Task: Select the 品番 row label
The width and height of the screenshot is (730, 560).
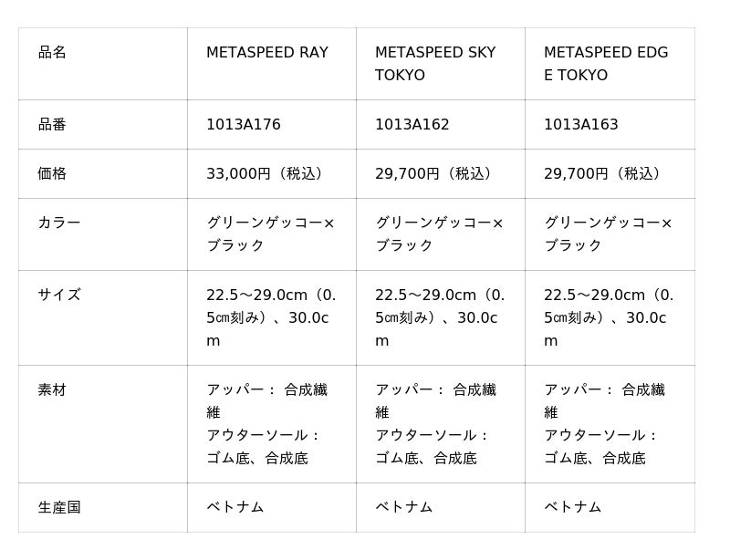Action: tap(52, 125)
